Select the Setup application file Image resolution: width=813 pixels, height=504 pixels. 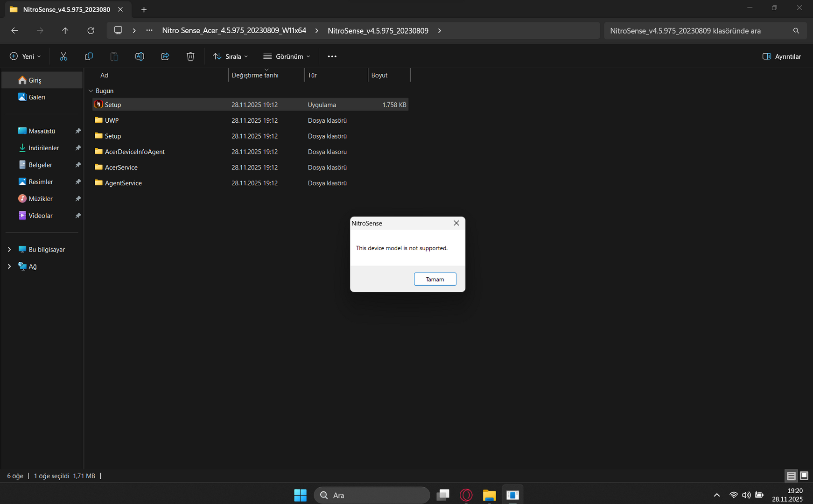250,105
